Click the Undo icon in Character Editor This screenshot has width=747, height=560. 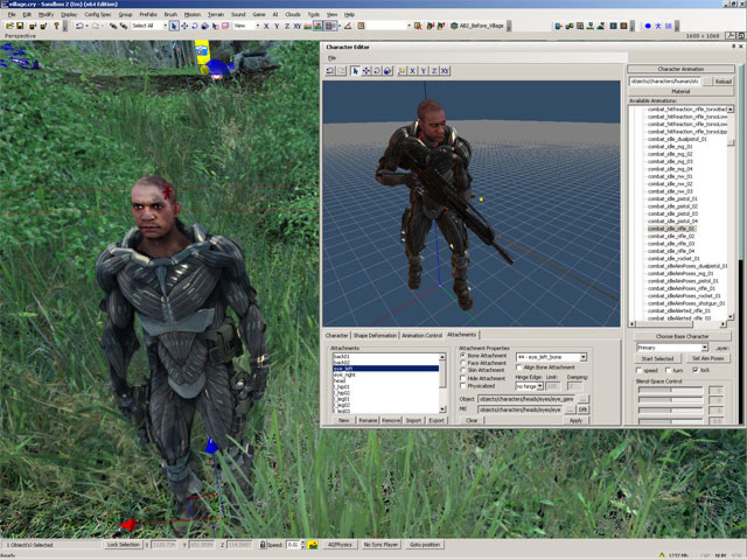click(330, 71)
